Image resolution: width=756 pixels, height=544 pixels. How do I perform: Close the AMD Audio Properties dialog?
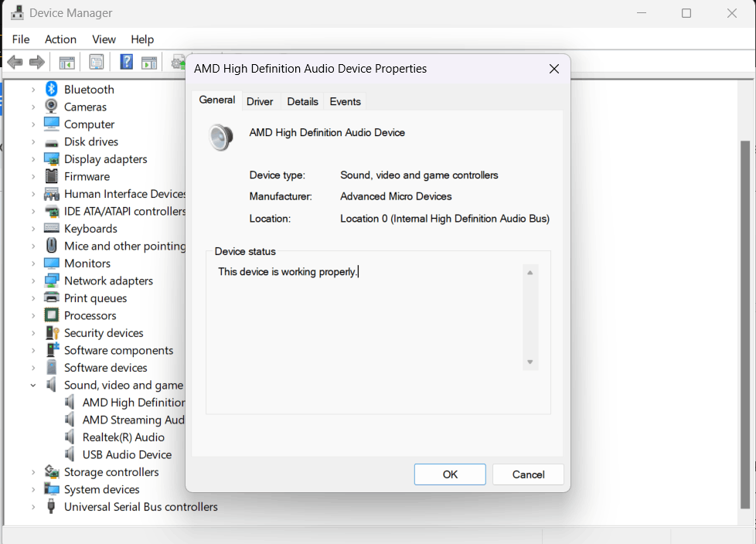[x=554, y=69]
